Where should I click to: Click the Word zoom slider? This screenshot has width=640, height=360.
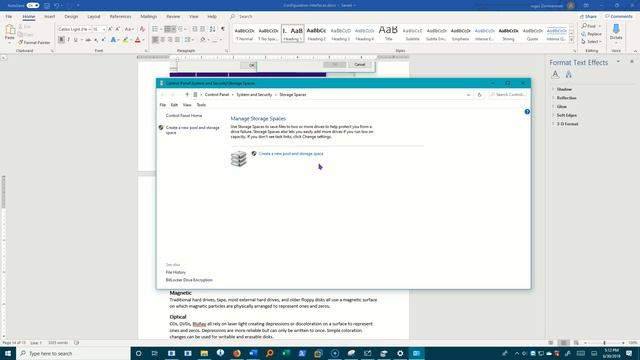[x=604, y=343]
